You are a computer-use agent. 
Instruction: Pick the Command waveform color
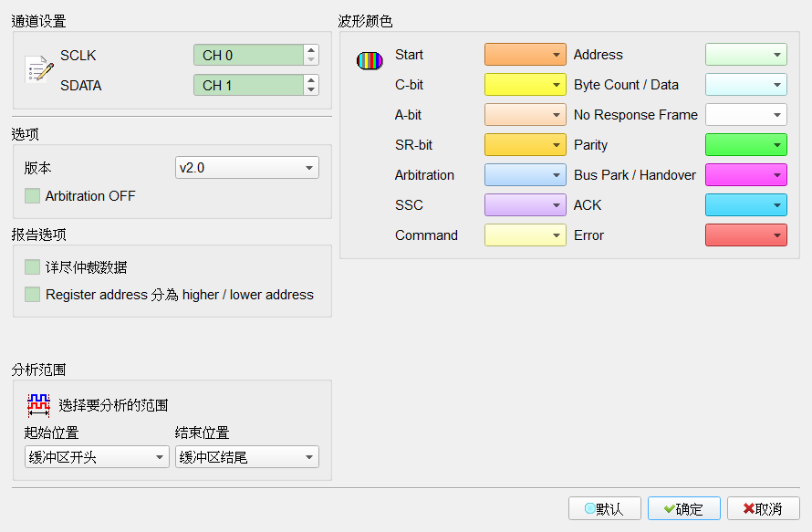[526, 235]
